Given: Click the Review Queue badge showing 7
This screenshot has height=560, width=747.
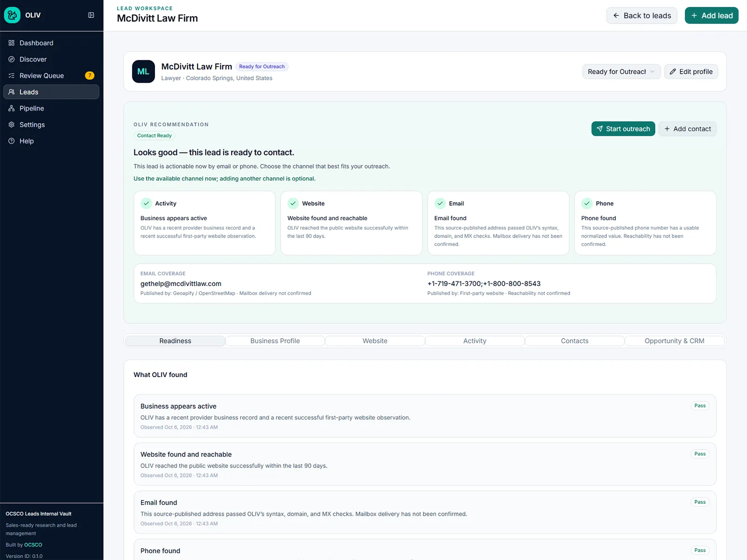Looking at the screenshot, I should 90,76.
